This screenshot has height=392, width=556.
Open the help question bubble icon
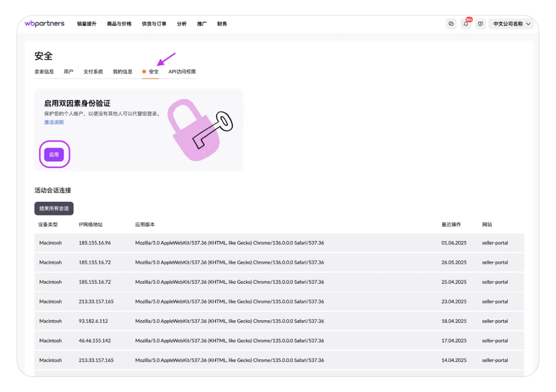[x=480, y=24]
